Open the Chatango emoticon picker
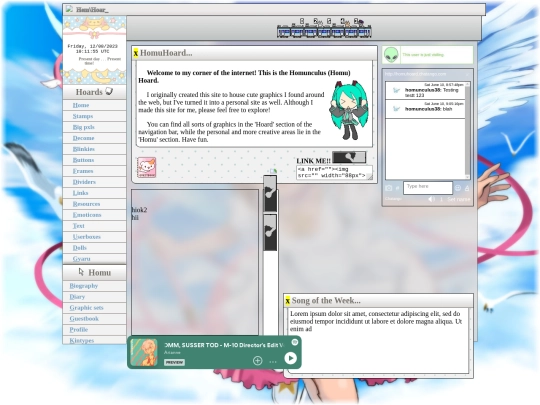540x405 pixels. 458,188
